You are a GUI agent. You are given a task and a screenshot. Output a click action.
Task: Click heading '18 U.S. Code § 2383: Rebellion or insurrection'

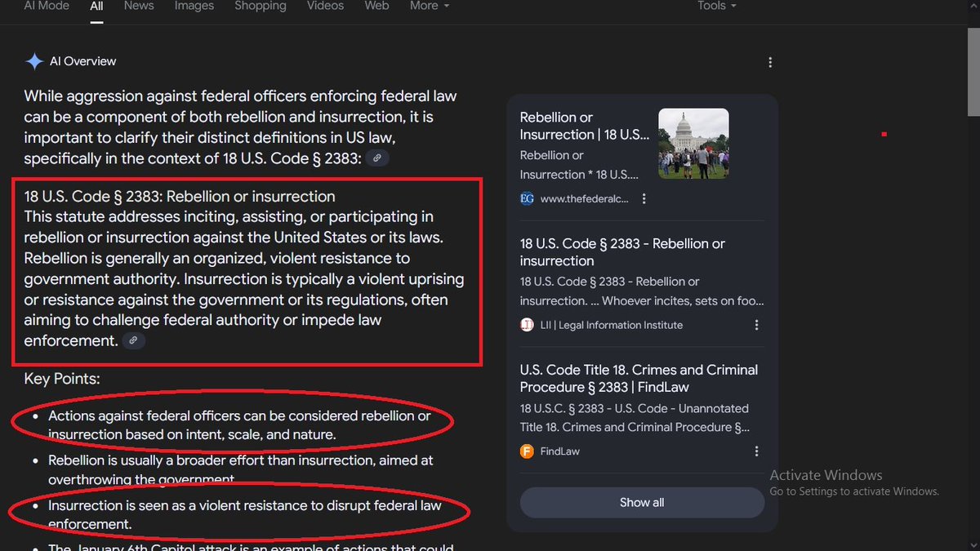coord(180,197)
